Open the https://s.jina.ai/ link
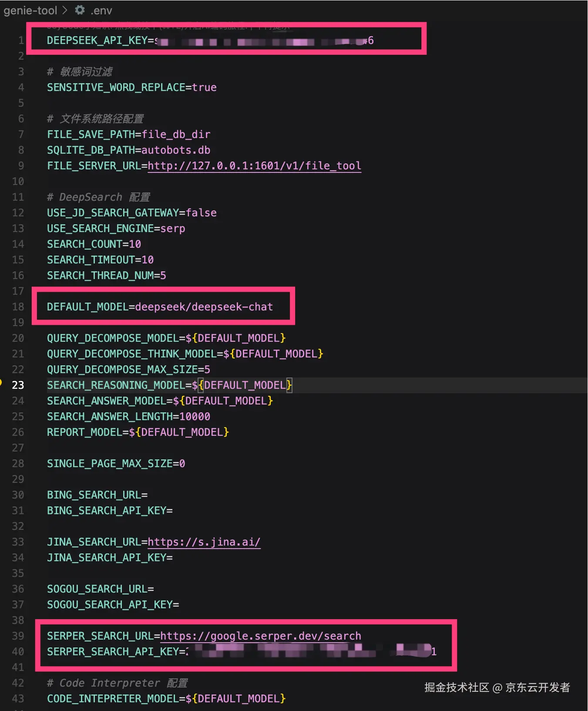Viewport: 588px width, 711px height. 204,542
